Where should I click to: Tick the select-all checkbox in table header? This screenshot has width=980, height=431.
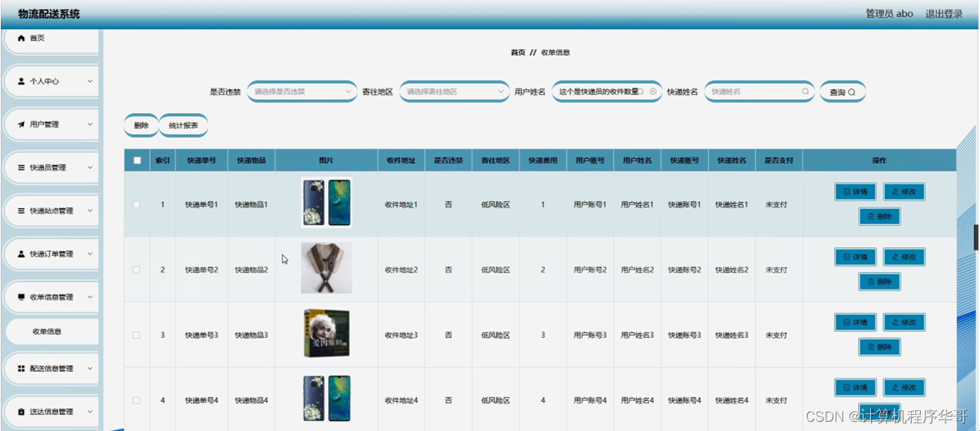pyautogui.click(x=137, y=161)
